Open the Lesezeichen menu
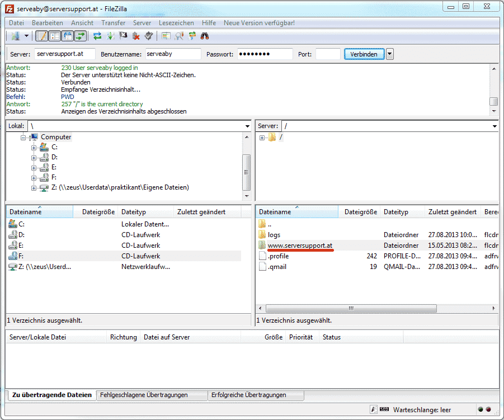This screenshot has height=420, width=504. tap(176, 23)
